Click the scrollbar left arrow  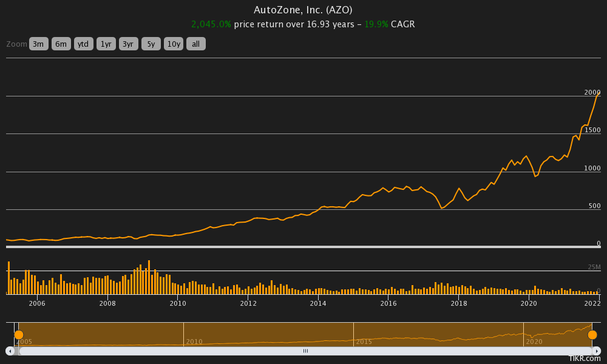(10, 351)
